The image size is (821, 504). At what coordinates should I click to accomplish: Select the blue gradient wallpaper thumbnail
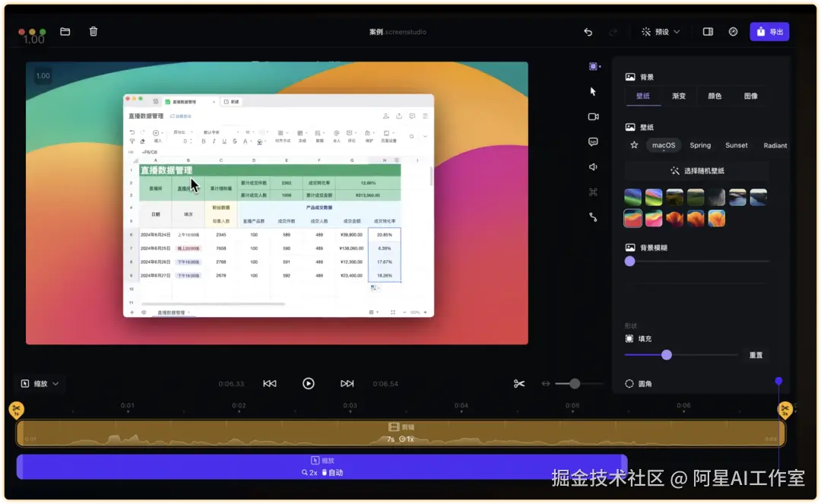632,196
